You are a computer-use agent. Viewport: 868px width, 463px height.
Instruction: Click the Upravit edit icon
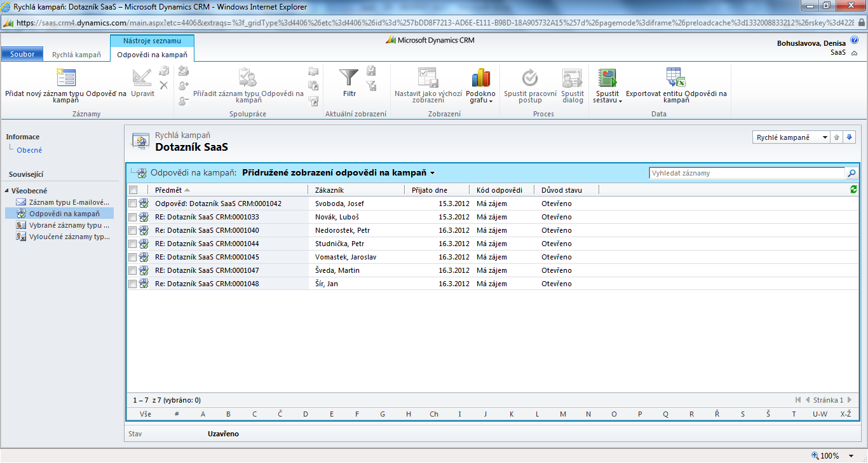coord(142,78)
